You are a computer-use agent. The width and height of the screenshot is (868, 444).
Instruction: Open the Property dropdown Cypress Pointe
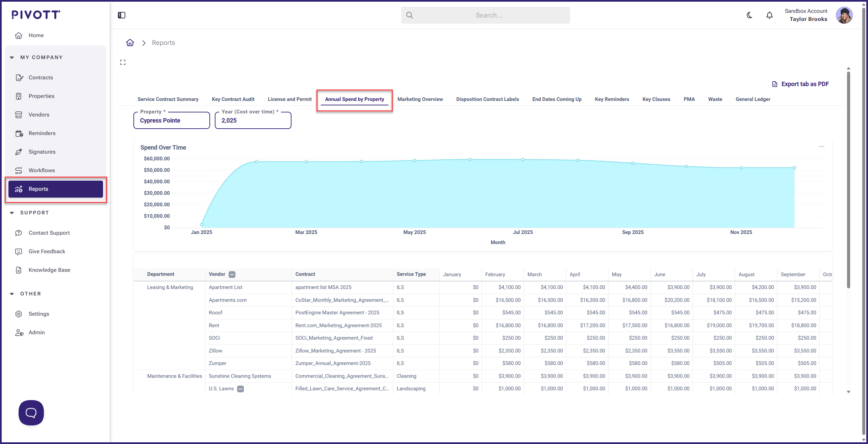click(172, 121)
